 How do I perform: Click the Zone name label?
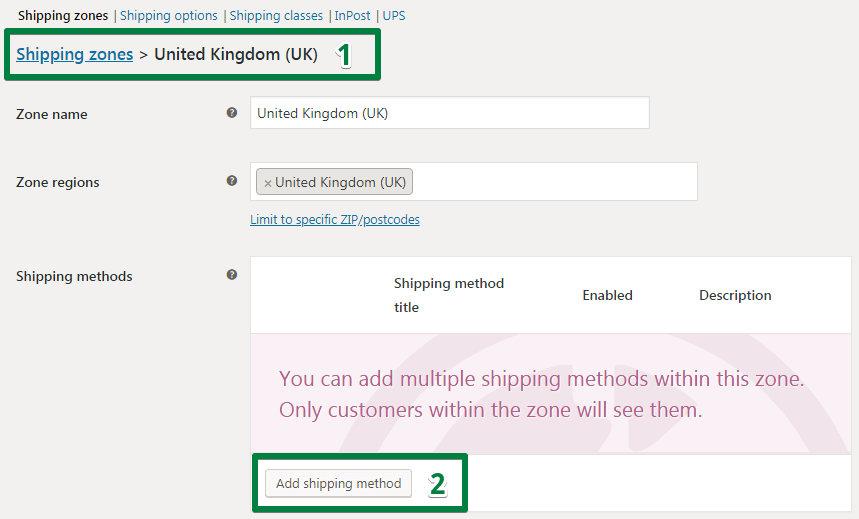click(51, 114)
